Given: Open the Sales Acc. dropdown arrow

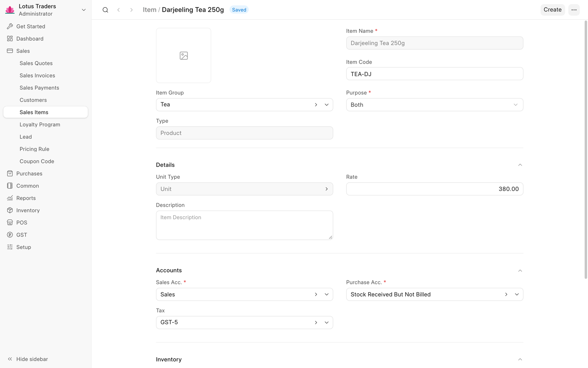Looking at the screenshot, I should coord(326,294).
